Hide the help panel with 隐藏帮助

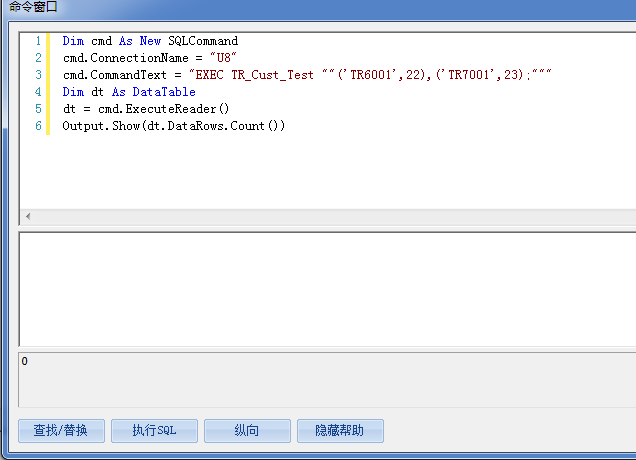coord(340,431)
